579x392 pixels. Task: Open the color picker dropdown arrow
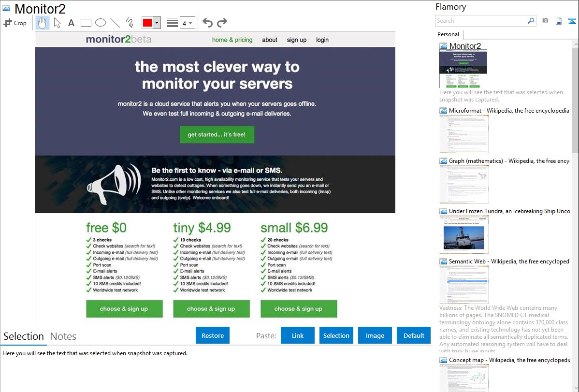coord(157,23)
